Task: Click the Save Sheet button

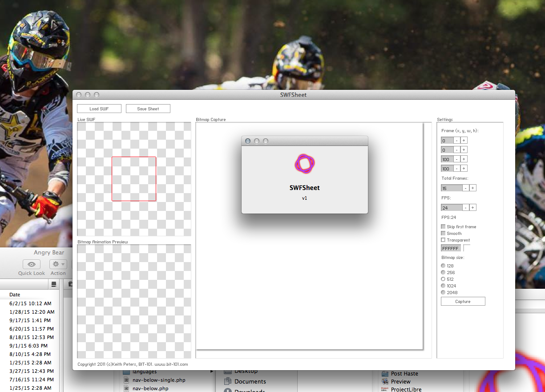Action: (x=148, y=109)
